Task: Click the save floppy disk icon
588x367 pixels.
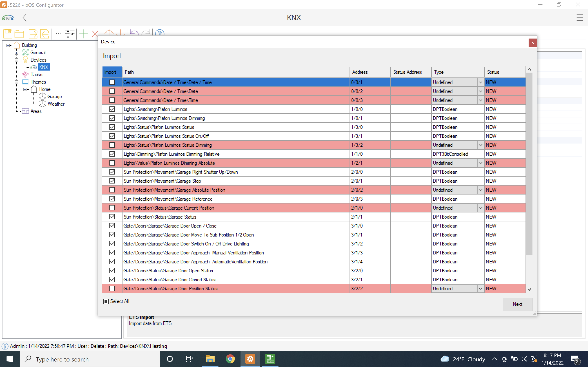Action: 8,34
